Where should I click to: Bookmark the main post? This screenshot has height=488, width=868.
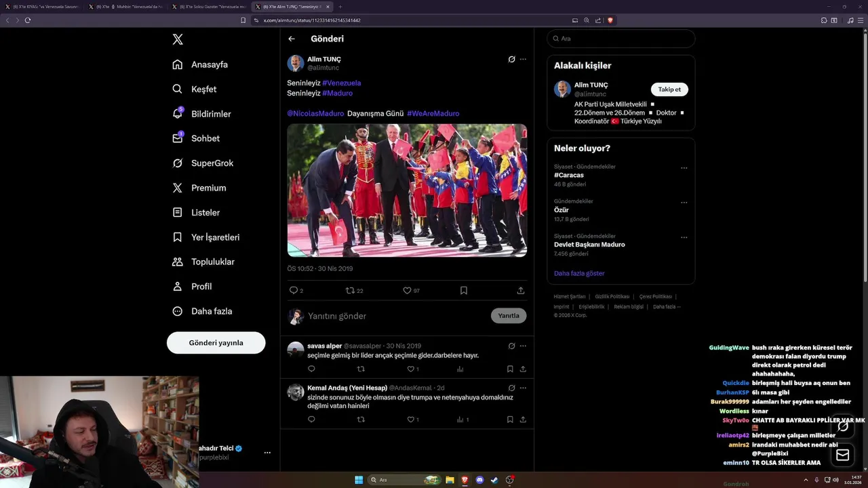[464, 290]
